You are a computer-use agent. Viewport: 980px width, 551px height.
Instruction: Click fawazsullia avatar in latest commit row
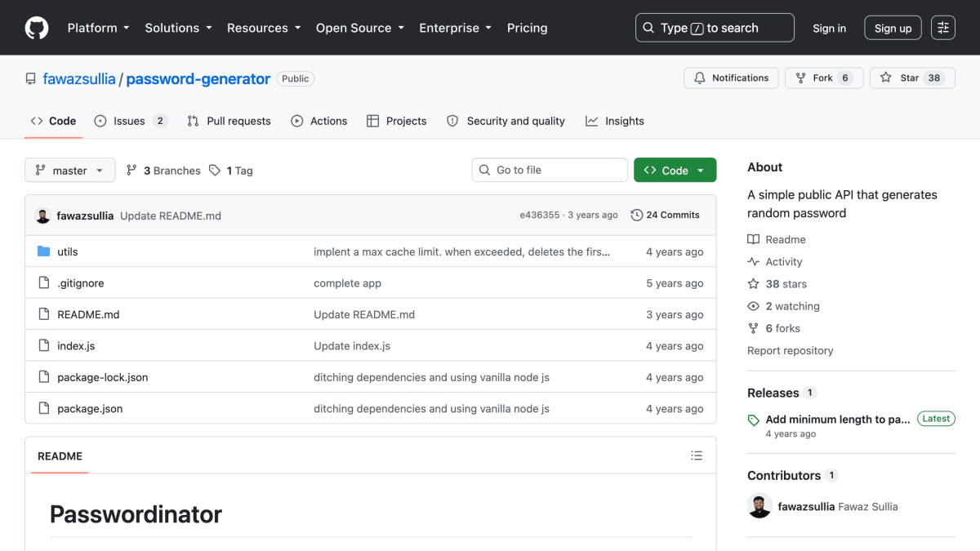43,216
